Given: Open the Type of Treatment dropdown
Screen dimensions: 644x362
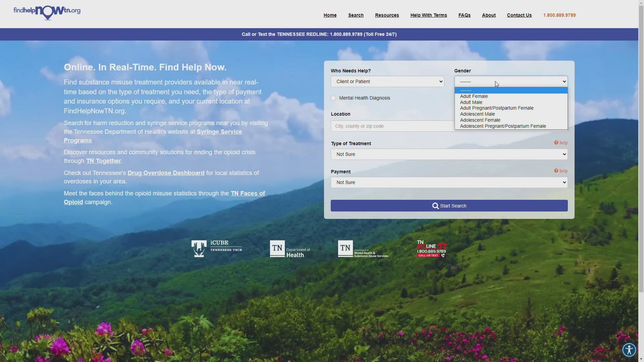Looking at the screenshot, I should coord(449,154).
